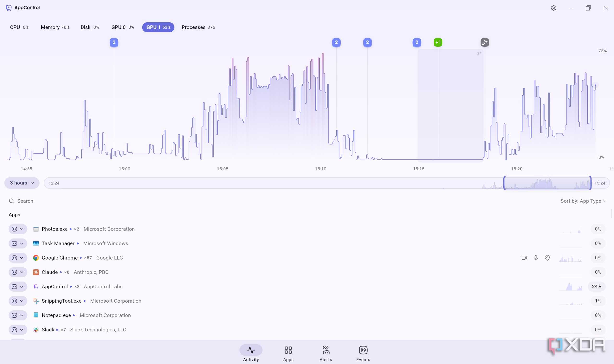Image resolution: width=614 pixels, height=364 pixels.
Task: Click the AppControl row app icon
Action: click(36, 287)
